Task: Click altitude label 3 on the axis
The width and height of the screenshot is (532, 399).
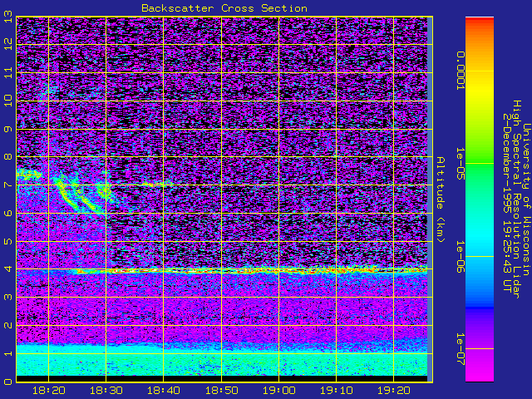Action: click(x=8, y=298)
